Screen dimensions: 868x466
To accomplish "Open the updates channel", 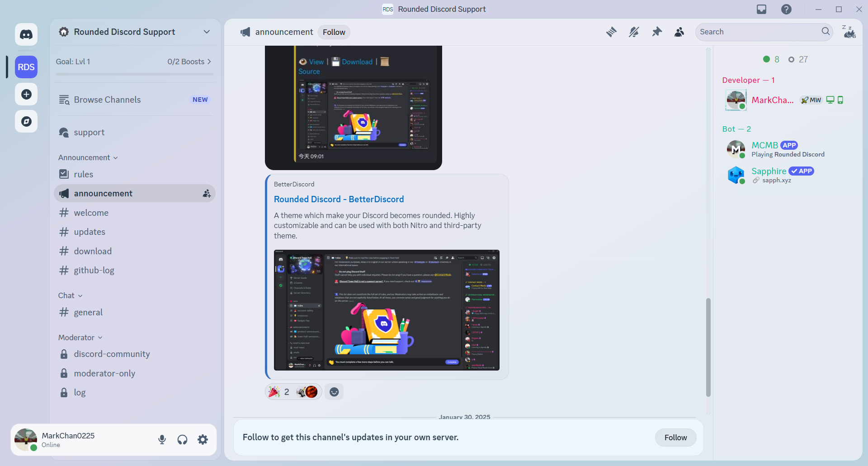I will 135,232.
